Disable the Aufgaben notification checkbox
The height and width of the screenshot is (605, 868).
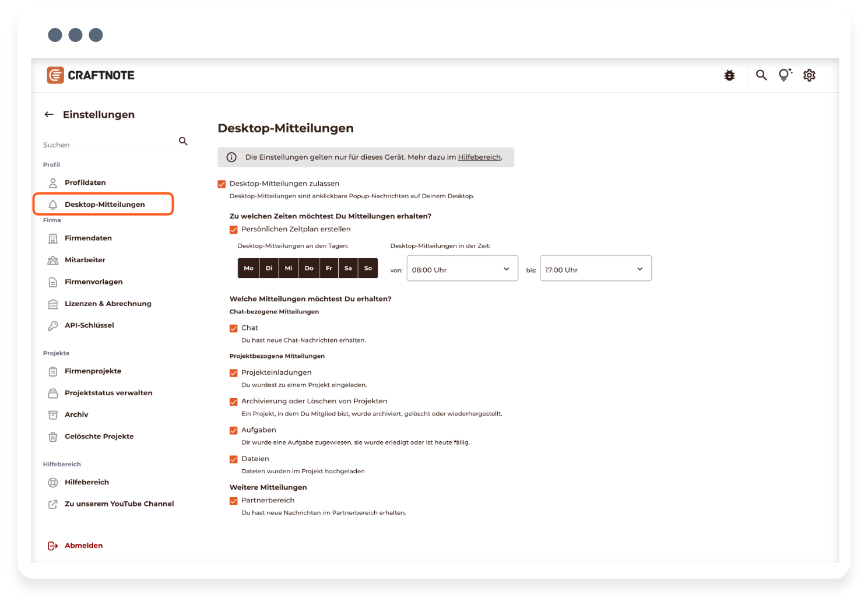tap(234, 431)
